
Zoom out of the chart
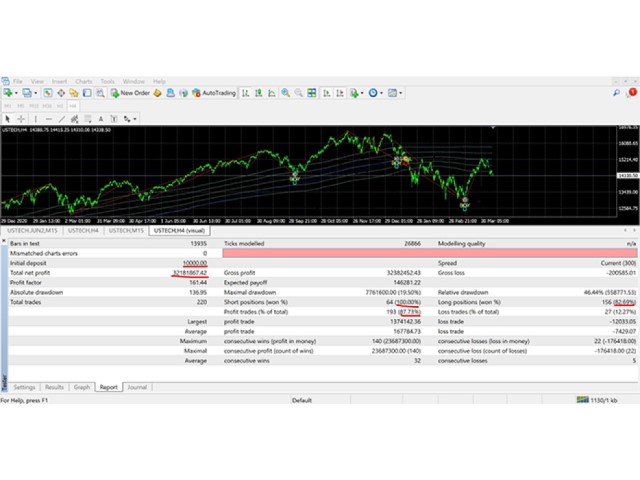299,93
